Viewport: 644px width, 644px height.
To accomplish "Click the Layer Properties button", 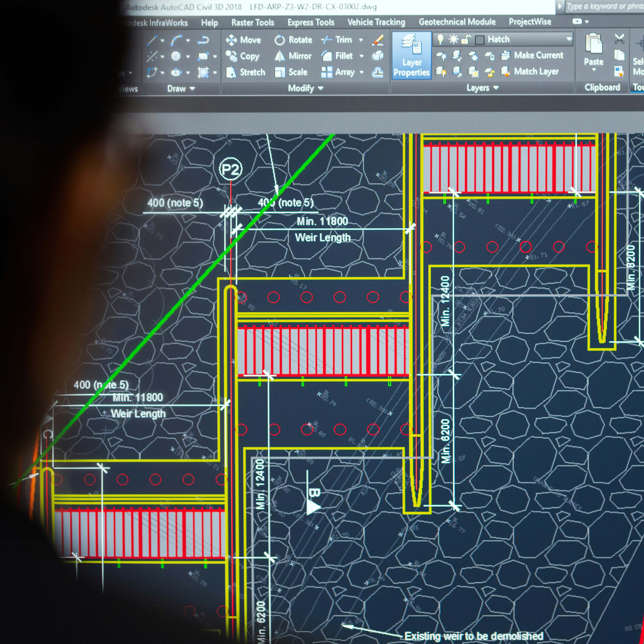I will click(x=412, y=55).
